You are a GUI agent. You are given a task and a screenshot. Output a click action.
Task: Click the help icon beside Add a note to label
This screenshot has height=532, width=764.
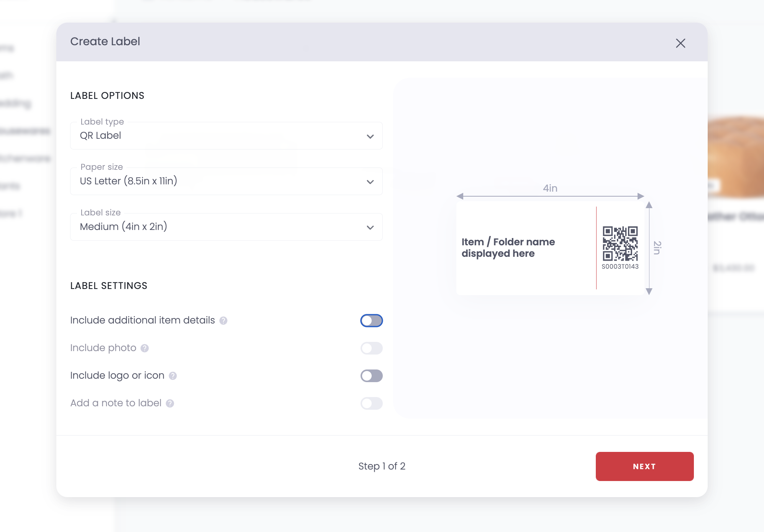pyautogui.click(x=169, y=404)
